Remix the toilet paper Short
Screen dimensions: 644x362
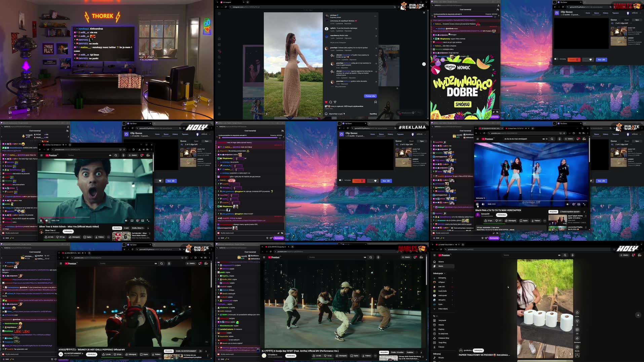tap(577, 347)
